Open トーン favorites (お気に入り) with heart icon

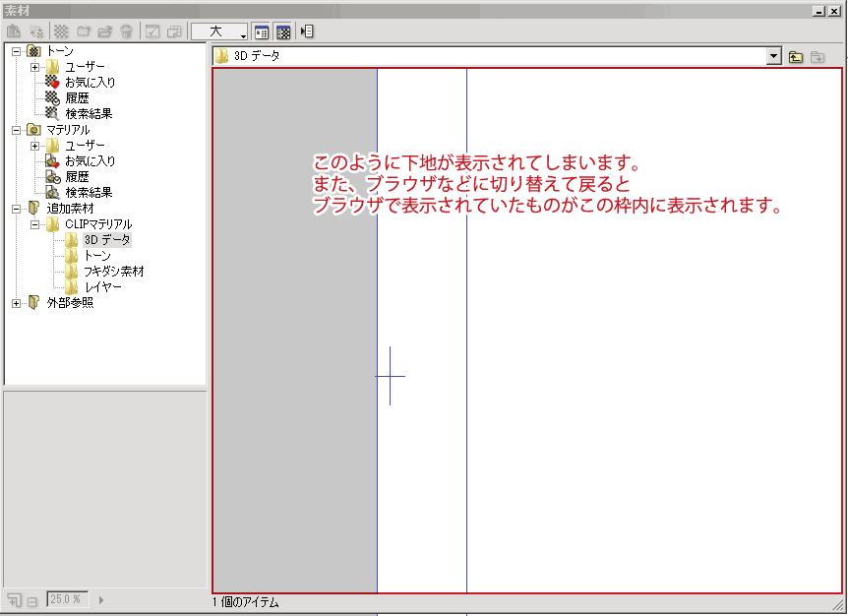click(x=90, y=83)
